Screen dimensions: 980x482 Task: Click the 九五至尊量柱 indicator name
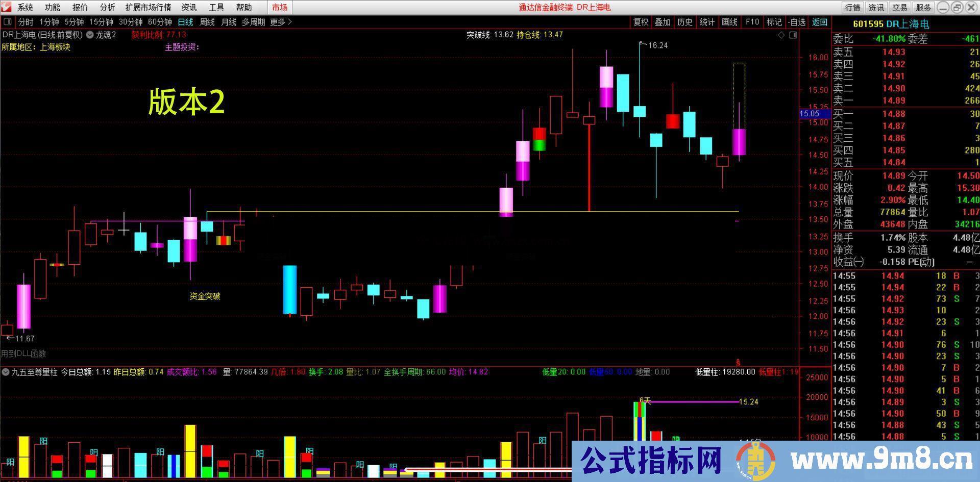(x=34, y=372)
